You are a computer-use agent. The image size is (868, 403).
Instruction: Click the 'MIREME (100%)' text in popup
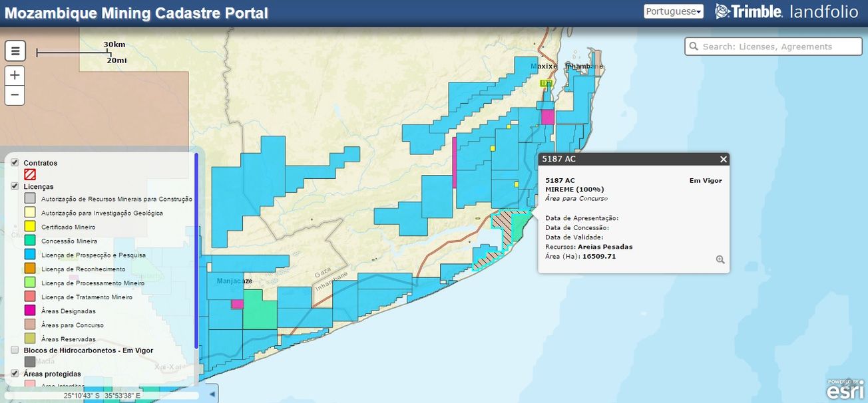pyautogui.click(x=574, y=190)
